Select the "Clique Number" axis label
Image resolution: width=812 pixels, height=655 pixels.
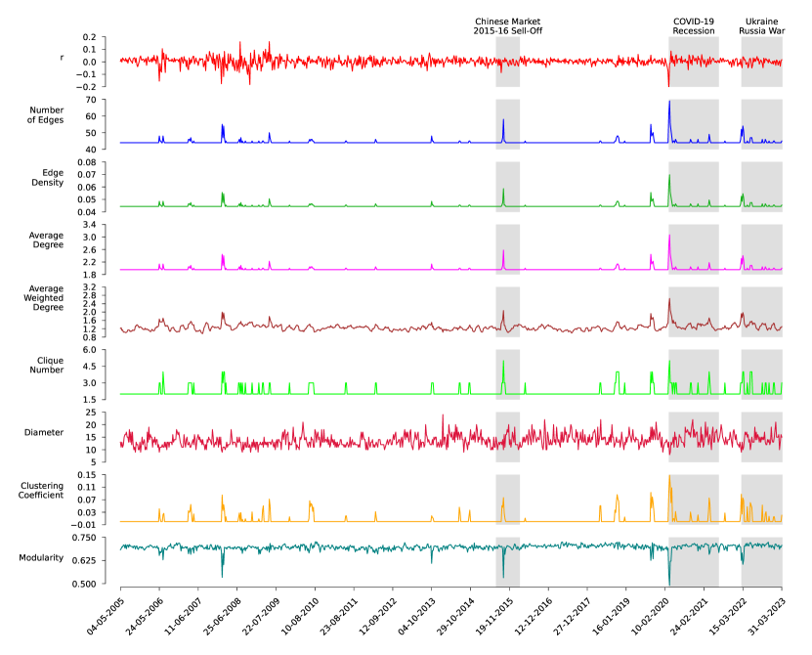(x=47, y=366)
